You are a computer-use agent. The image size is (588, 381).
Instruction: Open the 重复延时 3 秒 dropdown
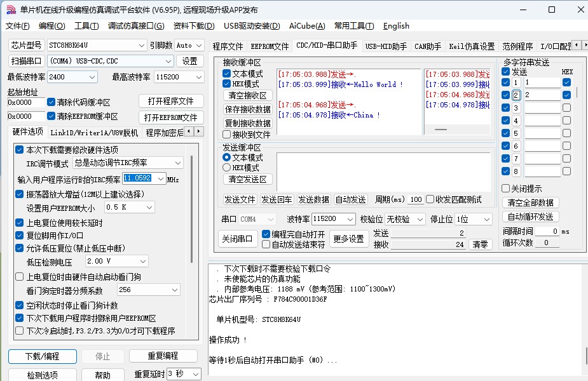196,374
